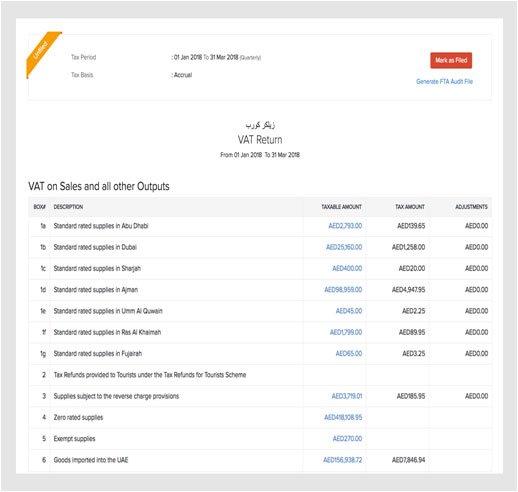Screen dimensions: 518x492
Task: Open goods imported amount AED156,938.72
Action: (342, 460)
